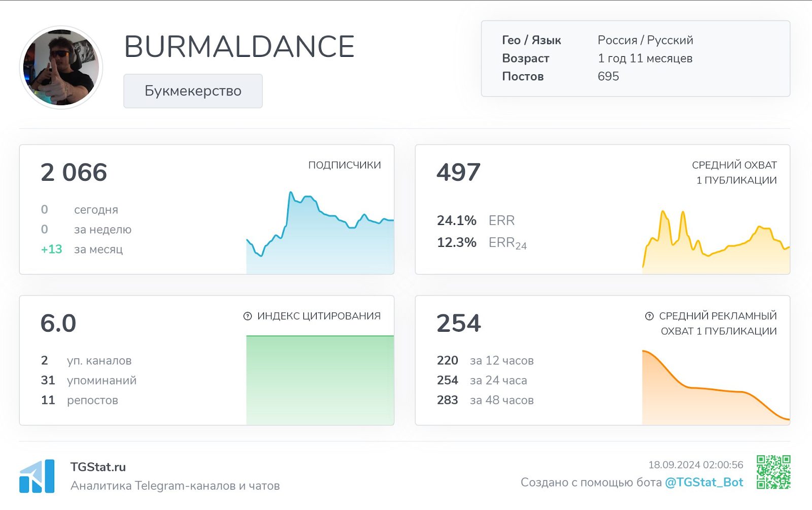
Task: Click the blue subscribers growth chart
Action: click(x=320, y=233)
